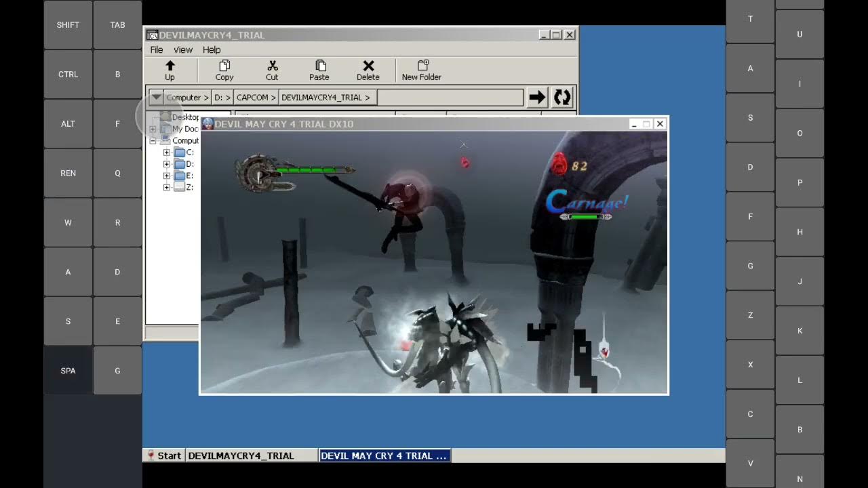The height and width of the screenshot is (488, 868).
Task: Select the DEVILMAYCRY4_TRIAL breadcrumb segment
Action: tap(326, 98)
